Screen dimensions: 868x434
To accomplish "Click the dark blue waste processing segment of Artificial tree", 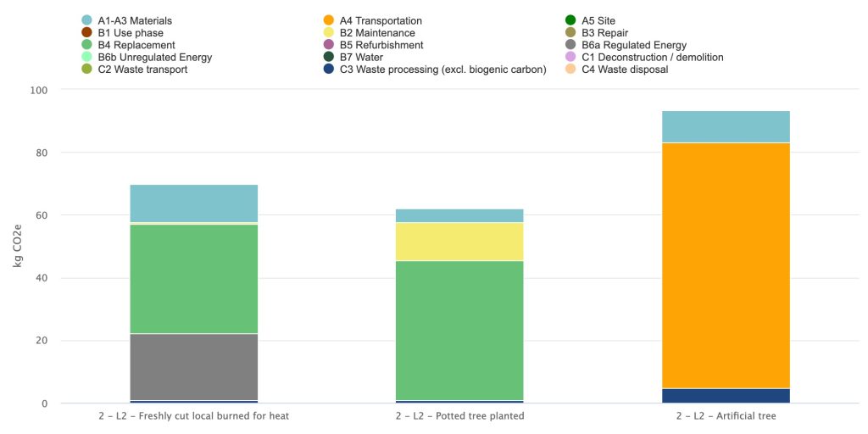I will click(726, 396).
